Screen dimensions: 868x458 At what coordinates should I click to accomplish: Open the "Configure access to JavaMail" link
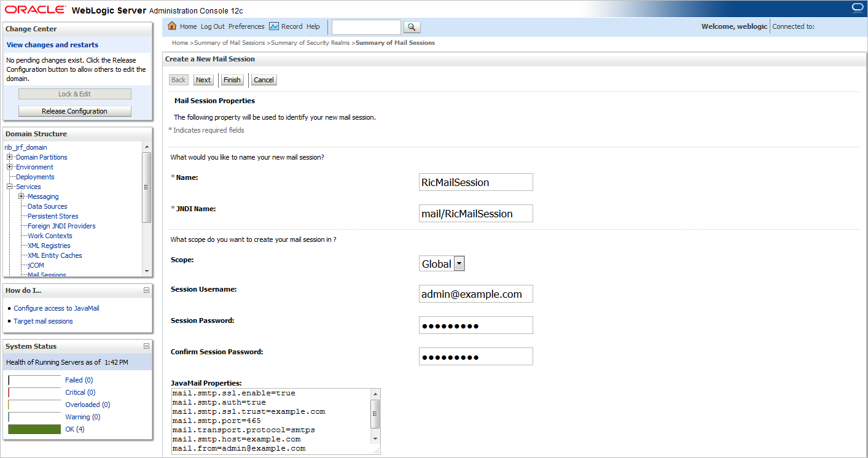(x=55, y=308)
